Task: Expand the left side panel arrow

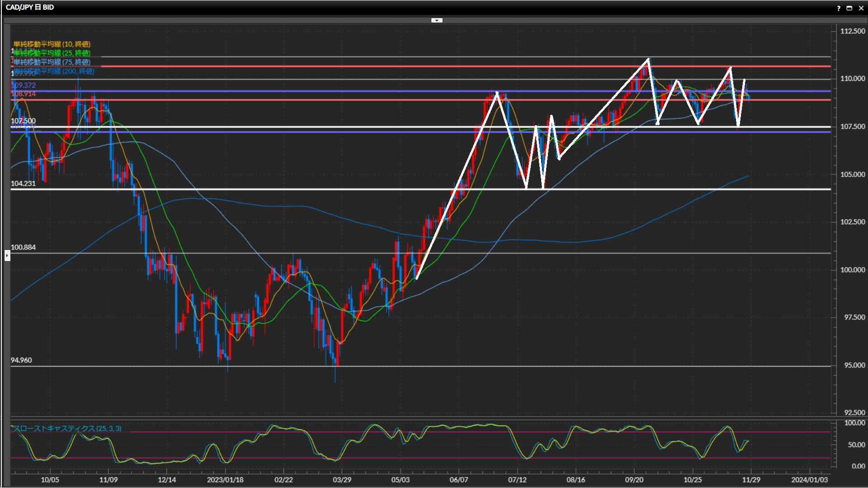Action: point(7,256)
